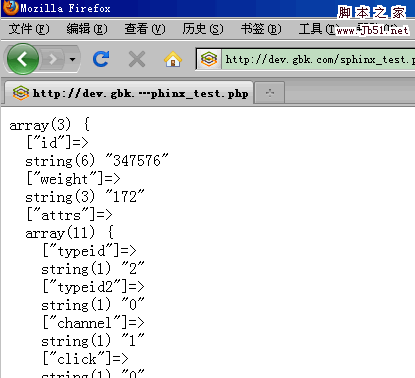Click the text "array(3) {"

[50, 125]
